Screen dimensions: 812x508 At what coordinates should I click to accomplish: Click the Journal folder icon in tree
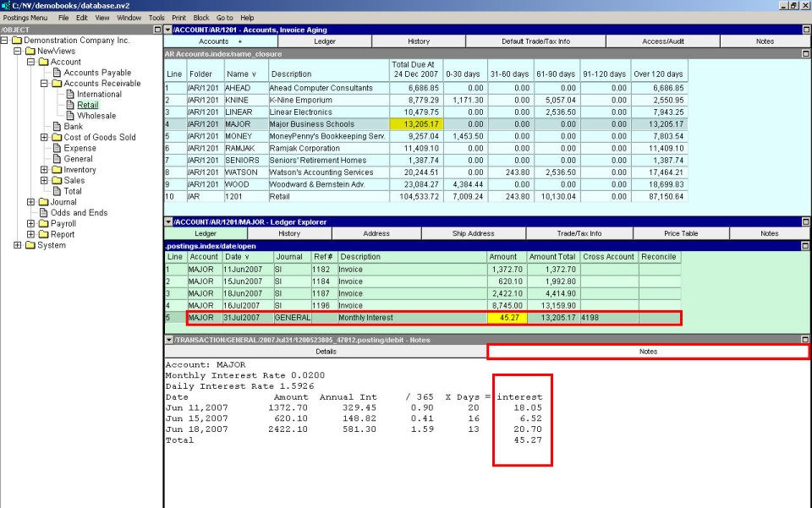pos(43,202)
